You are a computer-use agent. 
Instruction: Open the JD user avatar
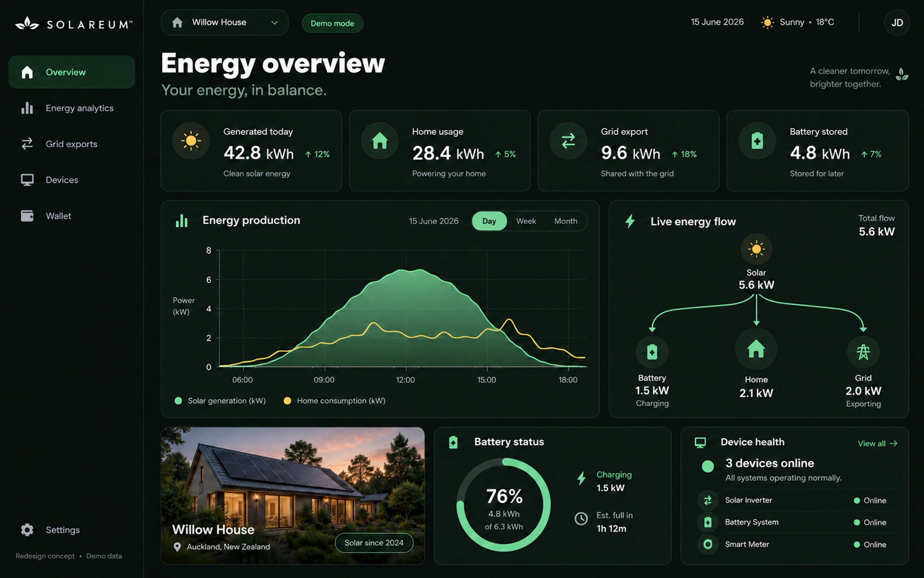click(x=897, y=22)
